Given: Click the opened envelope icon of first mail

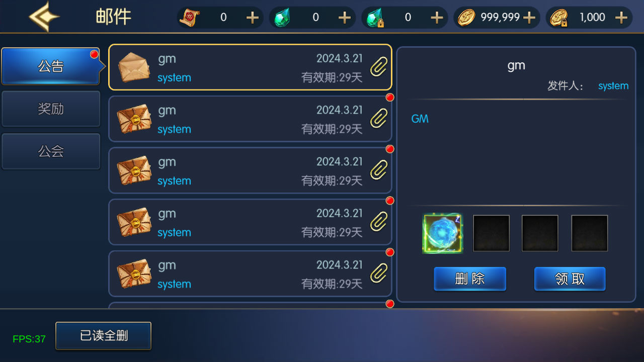Looking at the screenshot, I should (x=134, y=67).
